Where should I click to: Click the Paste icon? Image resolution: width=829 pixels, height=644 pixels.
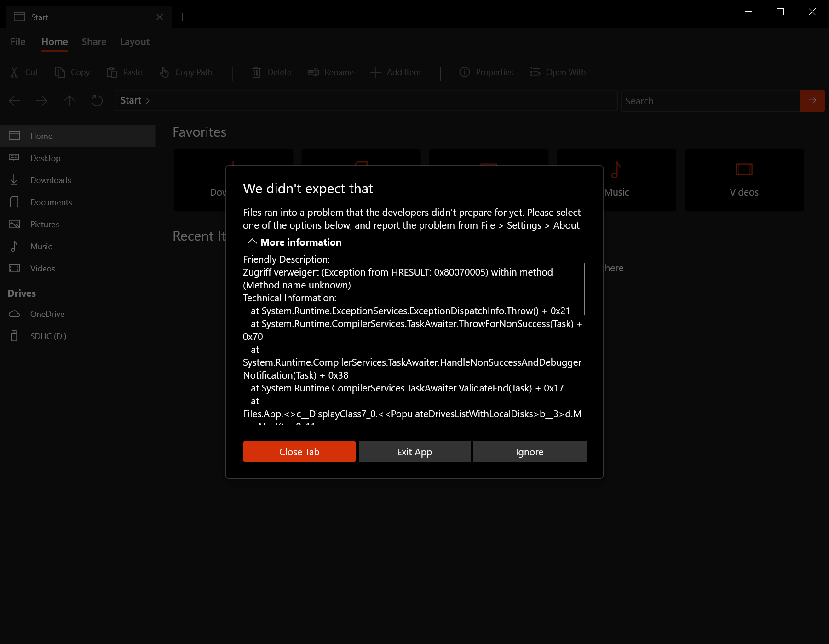point(112,72)
